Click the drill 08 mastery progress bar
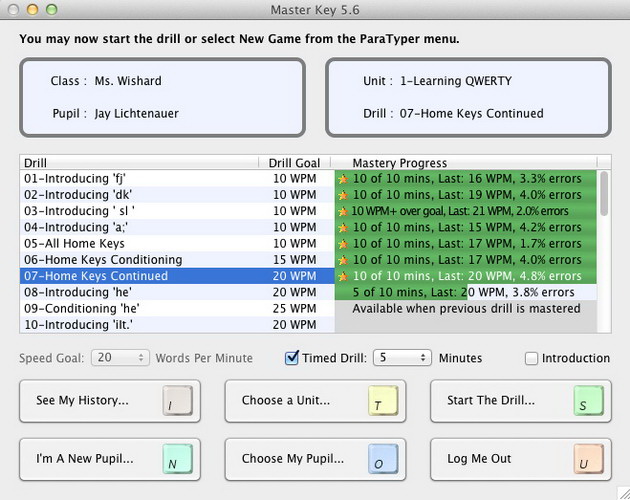The height and width of the screenshot is (500, 630). (466, 292)
